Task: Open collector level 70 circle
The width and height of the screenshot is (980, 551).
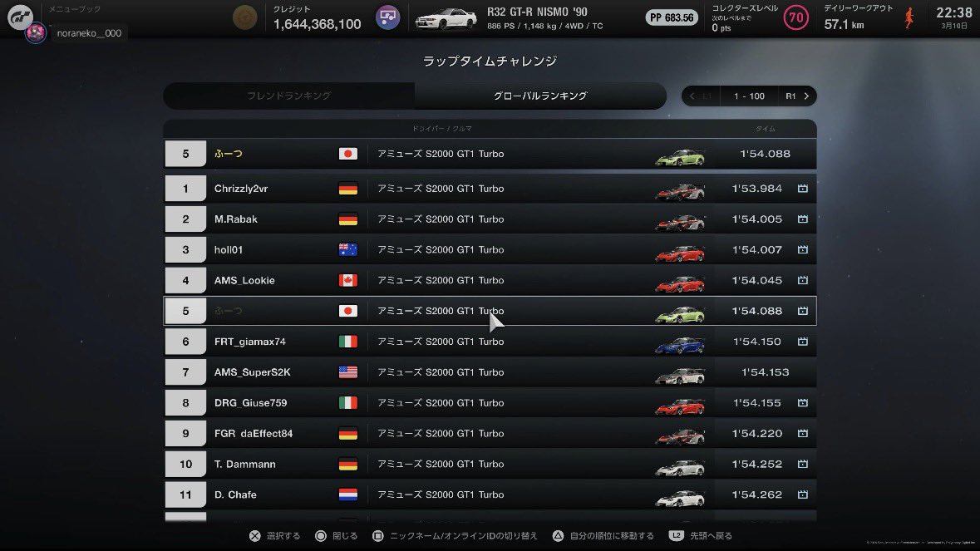Action: (x=795, y=17)
